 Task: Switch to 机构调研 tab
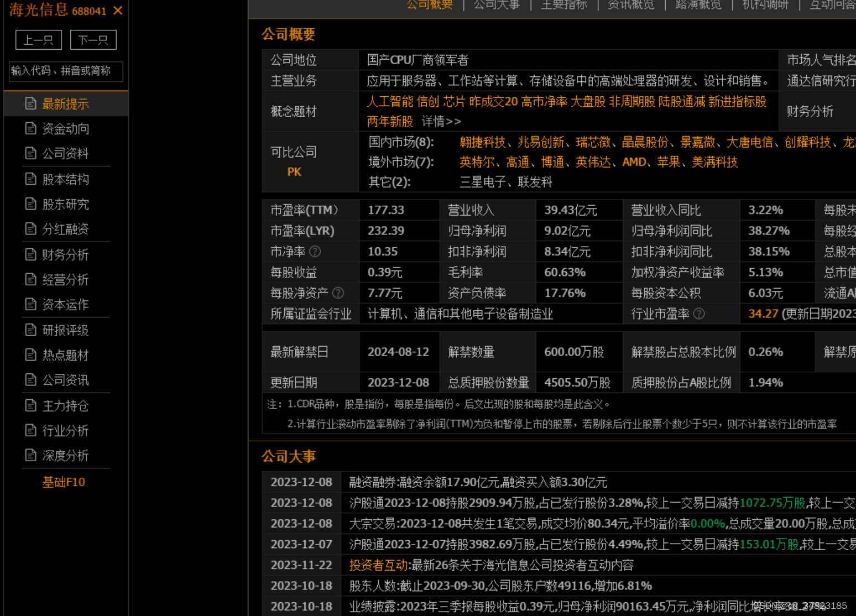click(766, 4)
